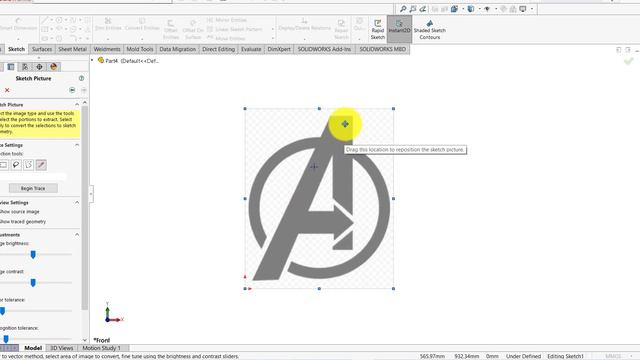The height and width of the screenshot is (360, 640).
Task: Click the green next-page arrow icon
Action: [72, 90]
